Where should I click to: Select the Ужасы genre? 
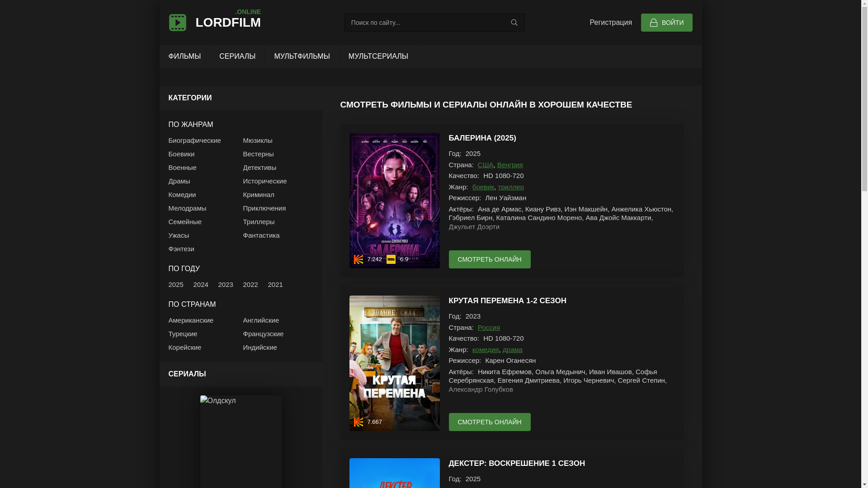[179, 235]
